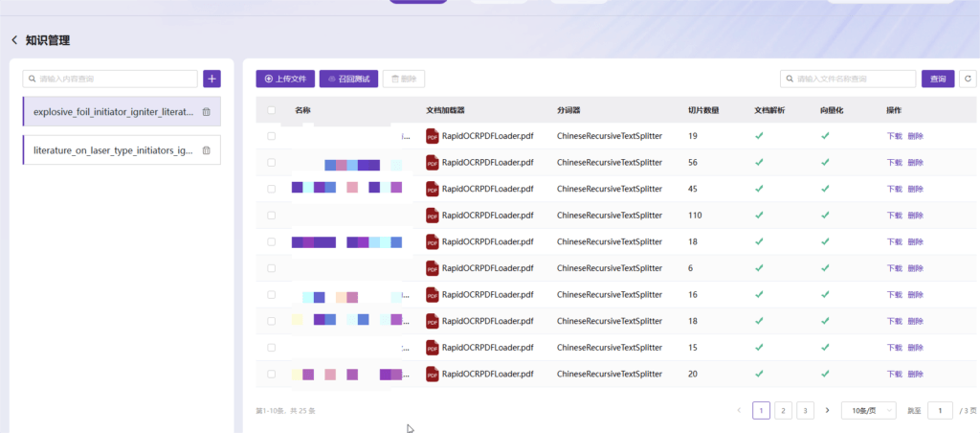Click the PDF icon in the first row
Image resolution: width=980 pixels, height=433 pixels.
[x=432, y=136]
